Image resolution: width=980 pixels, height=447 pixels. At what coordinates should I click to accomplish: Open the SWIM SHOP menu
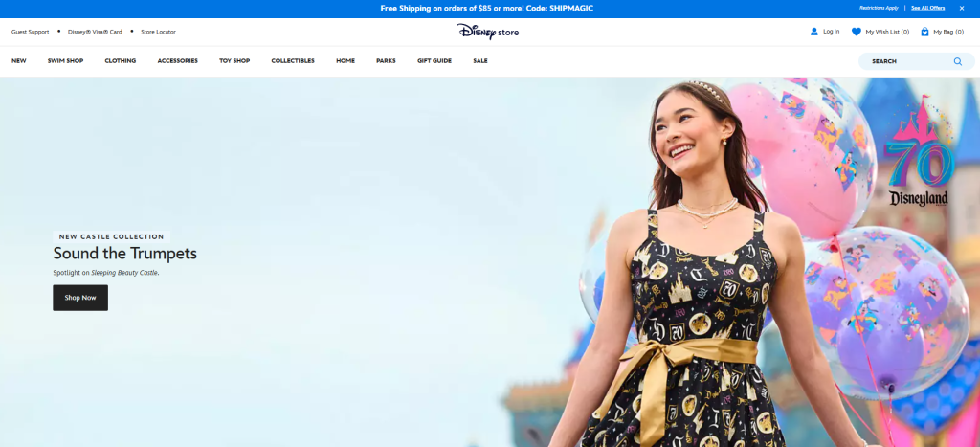point(66,61)
